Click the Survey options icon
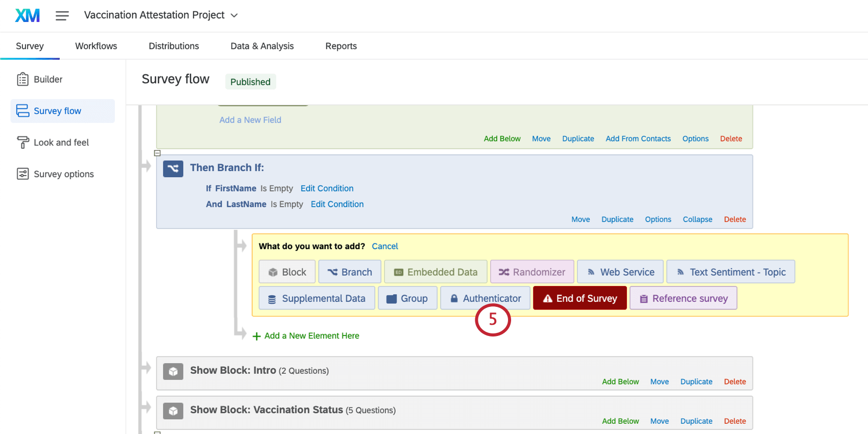Viewport: 868px width, 434px height. click(22, 174)
